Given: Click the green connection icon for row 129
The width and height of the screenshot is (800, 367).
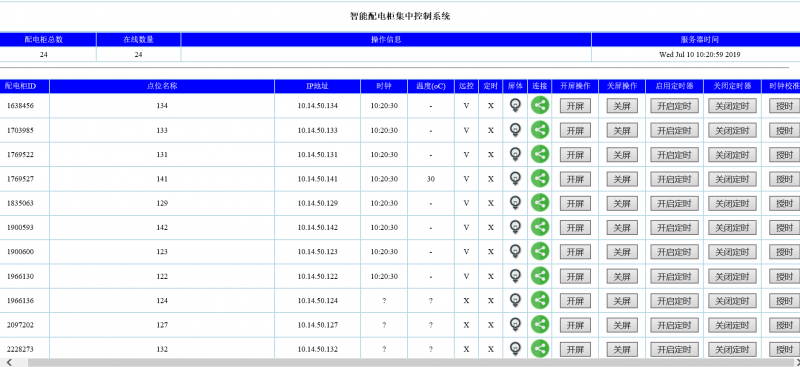Looking at the screenshot, I should tap(540, 203).
